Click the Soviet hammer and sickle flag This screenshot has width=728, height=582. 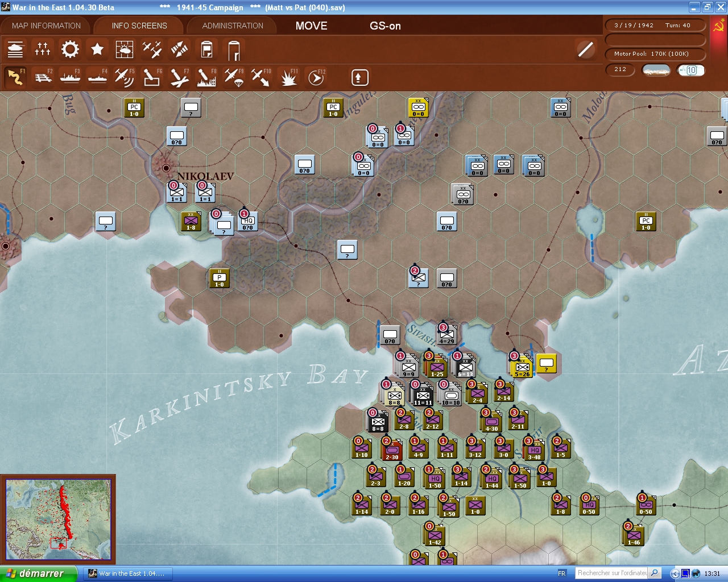pyautogui.click(x=718, y=27)
